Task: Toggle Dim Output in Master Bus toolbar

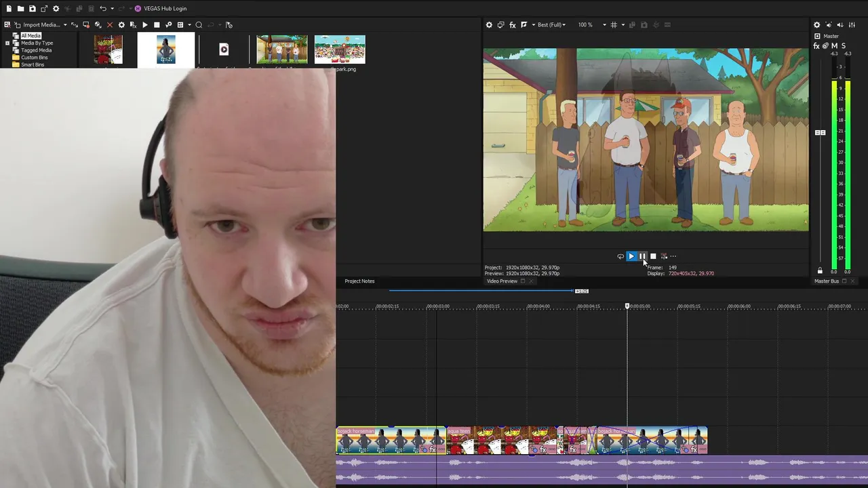Action: pyautogui.click(x=840, y=25)
